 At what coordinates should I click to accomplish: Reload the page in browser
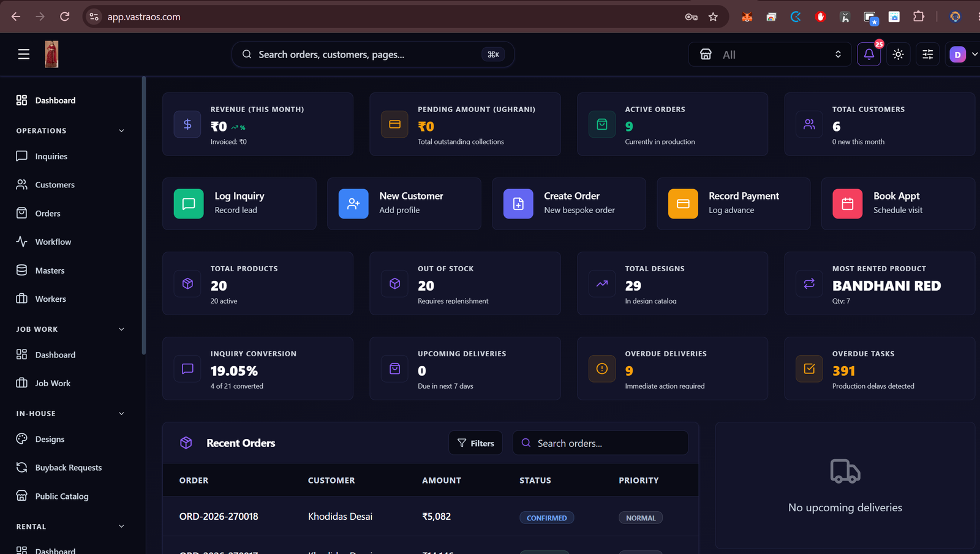pyautogui.click(x=64, y=17)
